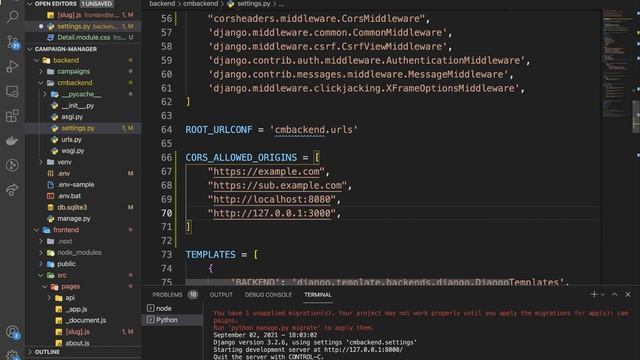Viewport: 640px width, 360px height.
Task: Open Detail.module.css in open editors
Action: 83,37
